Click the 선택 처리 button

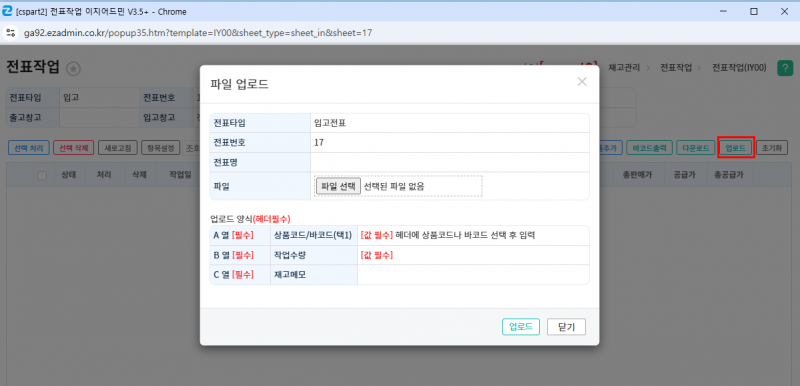[x=29, y=148]
